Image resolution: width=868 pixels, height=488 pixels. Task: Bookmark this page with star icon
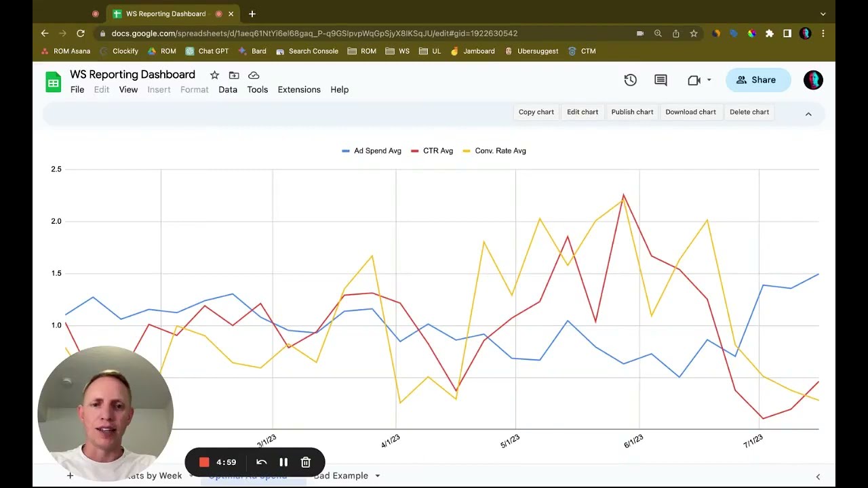694,33
